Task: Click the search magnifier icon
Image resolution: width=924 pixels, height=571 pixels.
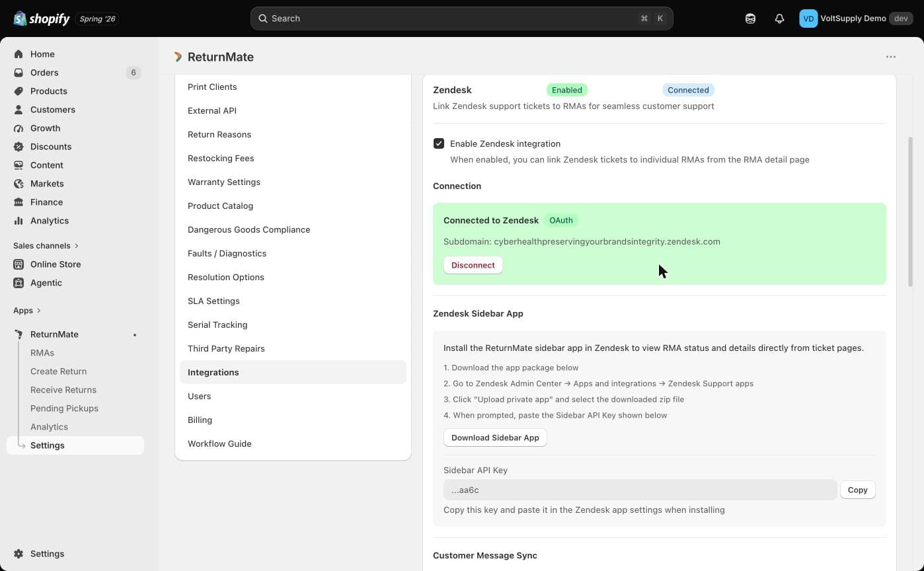Action: click(x=263, y=19)
